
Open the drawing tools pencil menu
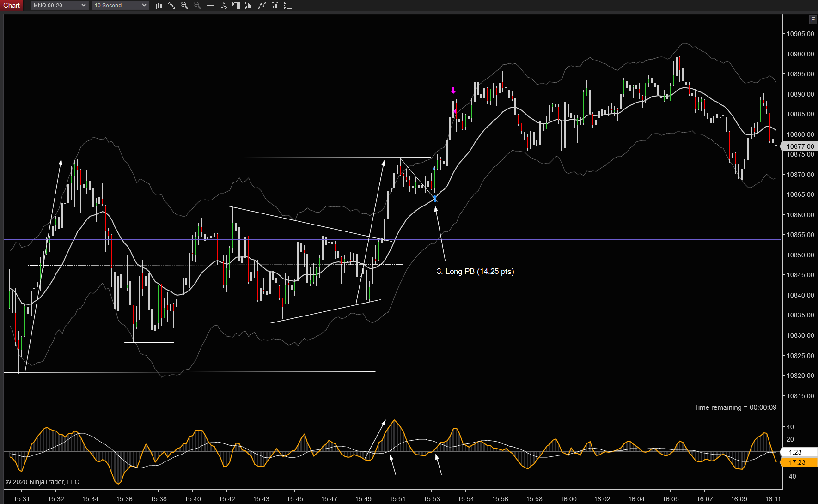171,6
